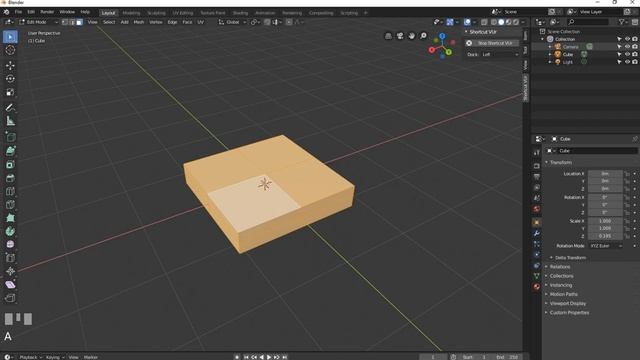640x360 pixels.
Task: Select the Shear tool
Action: pos(10,284)
